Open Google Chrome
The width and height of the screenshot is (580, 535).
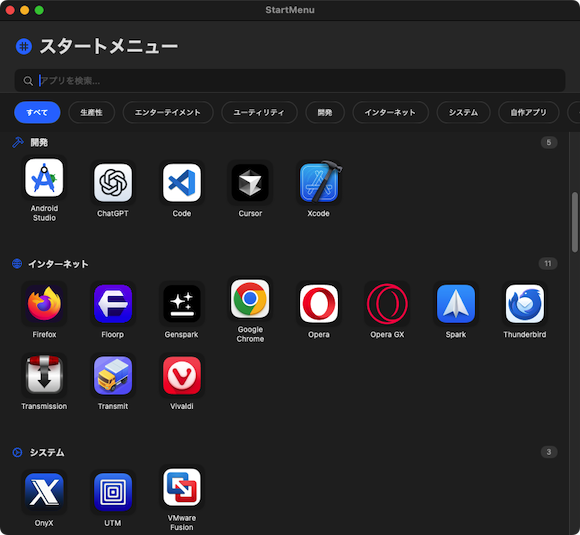tap(250, 299)
